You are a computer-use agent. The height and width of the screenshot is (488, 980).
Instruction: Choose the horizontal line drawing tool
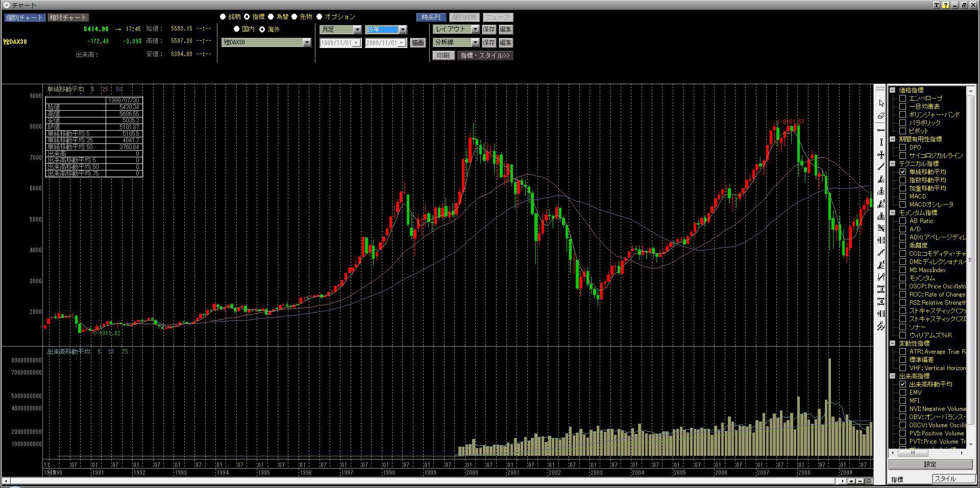(x=881, y=130)
